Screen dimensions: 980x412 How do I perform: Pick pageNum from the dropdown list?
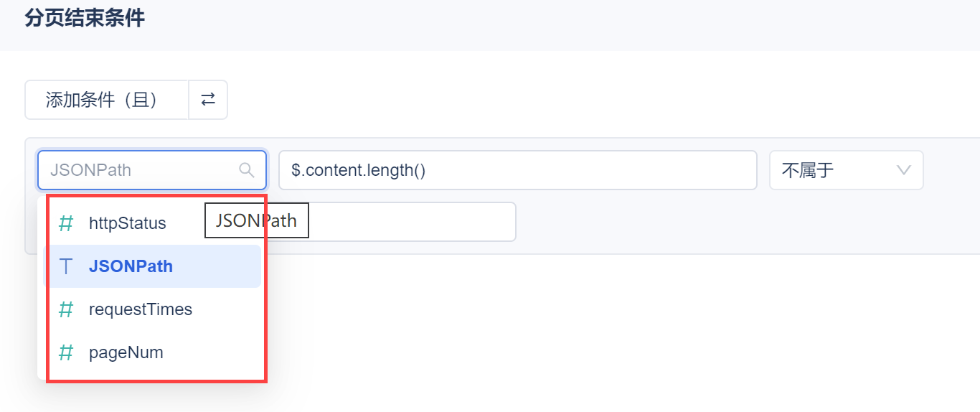126,352
